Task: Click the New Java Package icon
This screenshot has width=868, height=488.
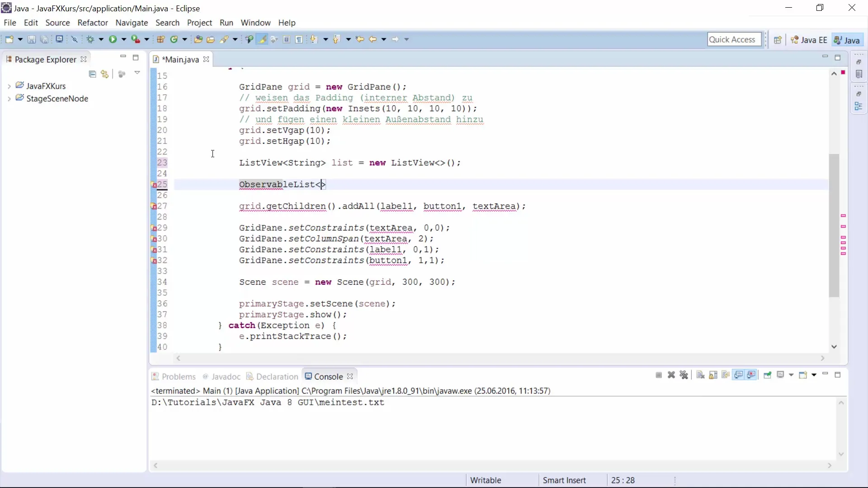Action: [160, 39]
